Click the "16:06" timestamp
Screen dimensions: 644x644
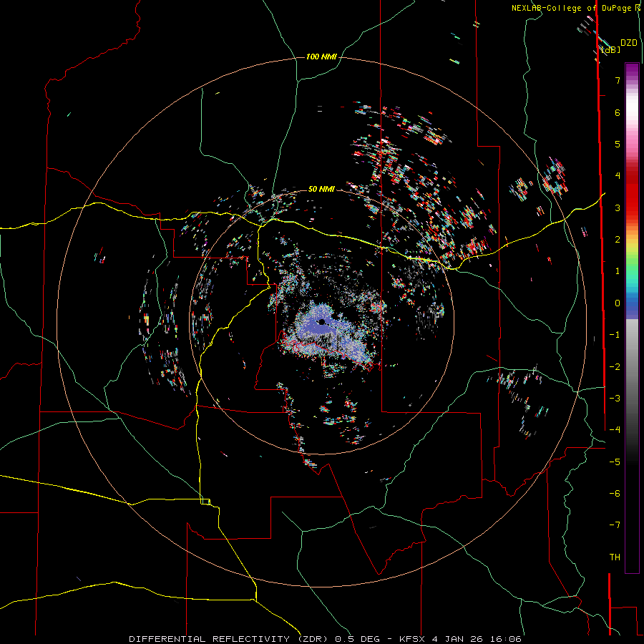point(506,639)
